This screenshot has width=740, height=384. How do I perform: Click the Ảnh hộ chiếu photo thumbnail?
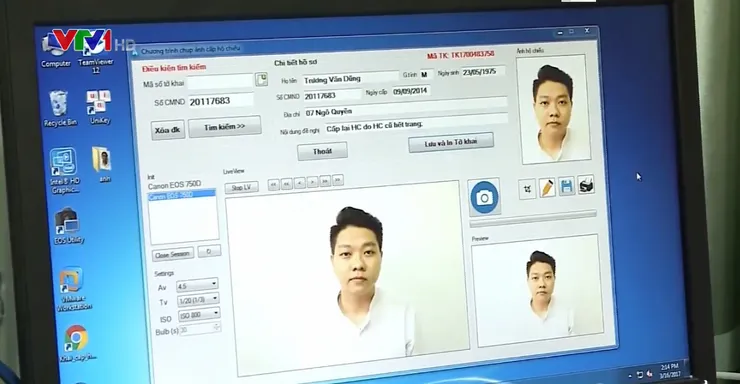click(x=554, y=109)
